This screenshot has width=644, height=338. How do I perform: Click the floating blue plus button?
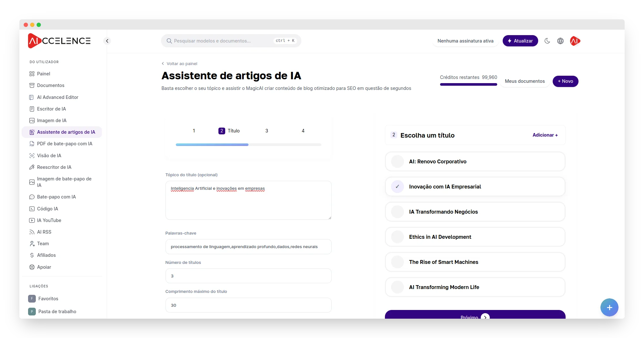[x=609, y=307]
